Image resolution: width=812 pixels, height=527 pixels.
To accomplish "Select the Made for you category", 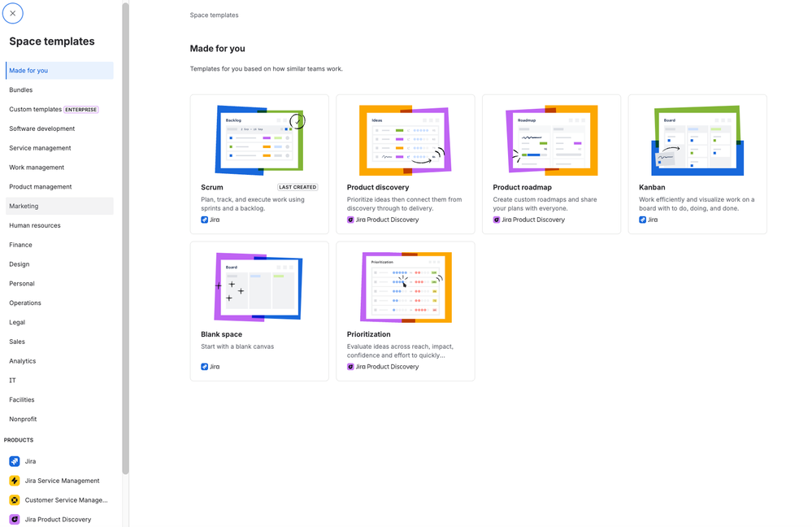I will [59, 71].
